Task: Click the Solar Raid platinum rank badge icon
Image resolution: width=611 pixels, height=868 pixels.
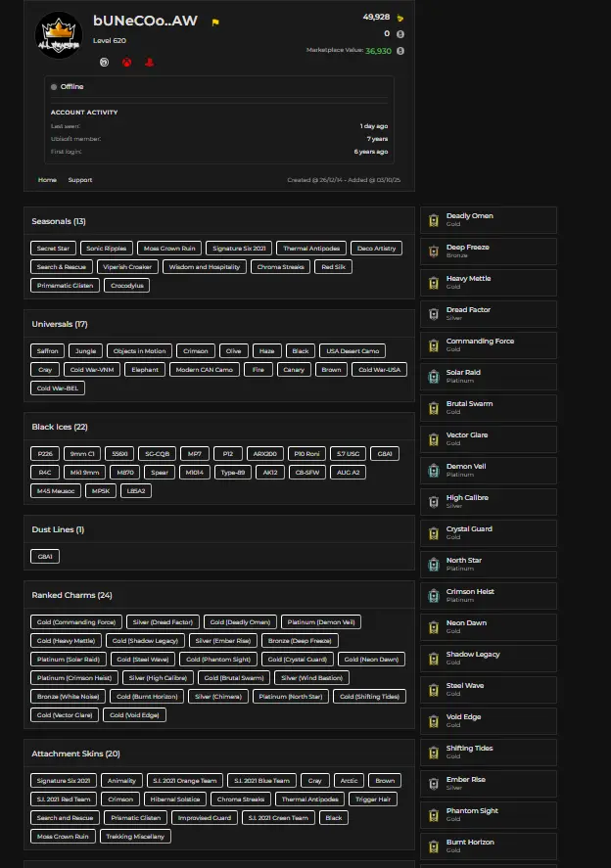Action: 434,377
